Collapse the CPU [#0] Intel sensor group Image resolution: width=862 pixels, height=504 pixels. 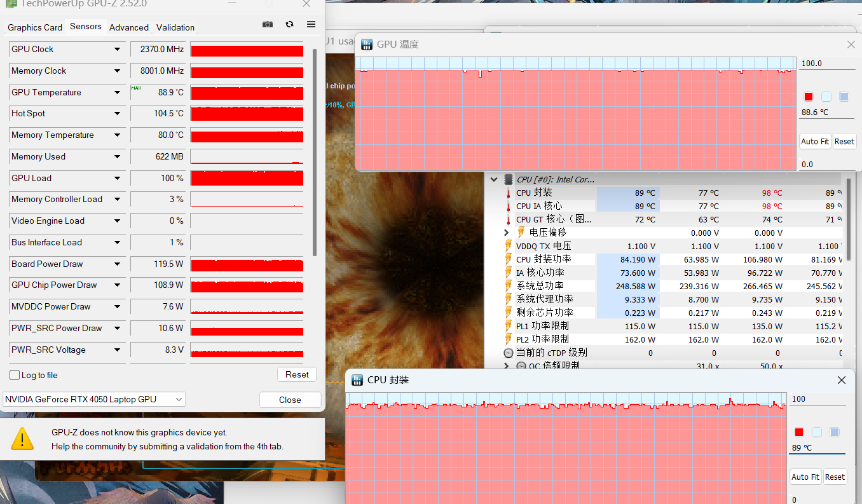coord(494,180)
